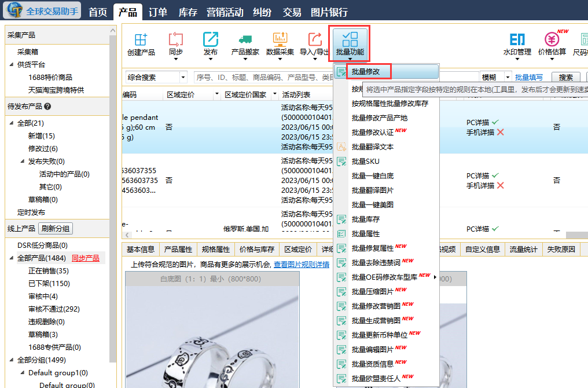The width and height of the screenshot is (588, 388).
Task: Open 查看图片规则详情 link
Action: 302,265
